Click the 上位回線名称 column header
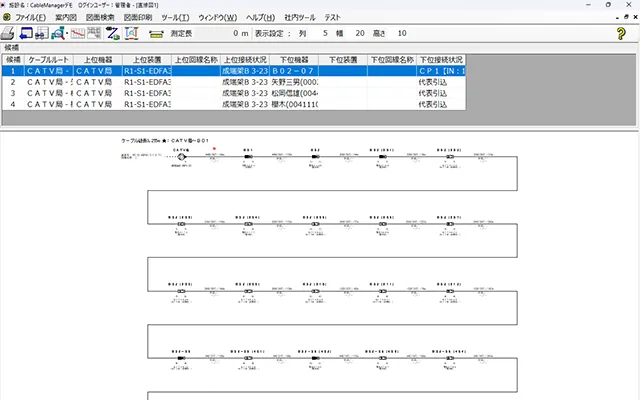640x400 pixels. [196, 60]
